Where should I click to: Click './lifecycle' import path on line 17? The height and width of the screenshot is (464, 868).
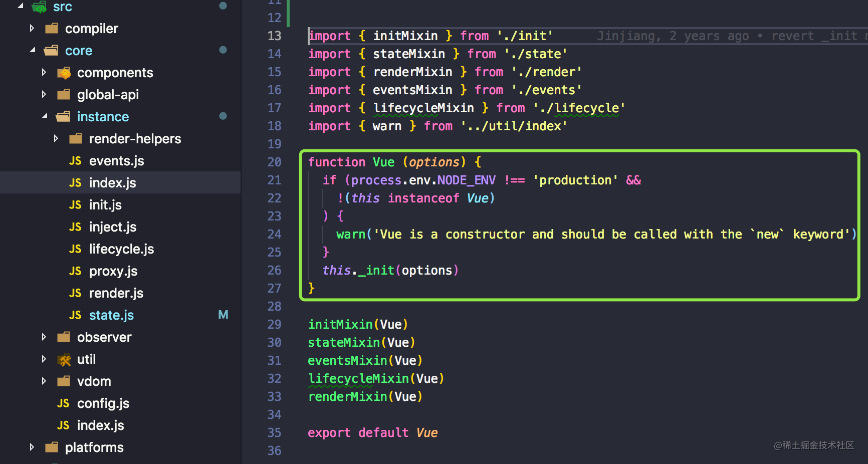(x=579, y=108)
